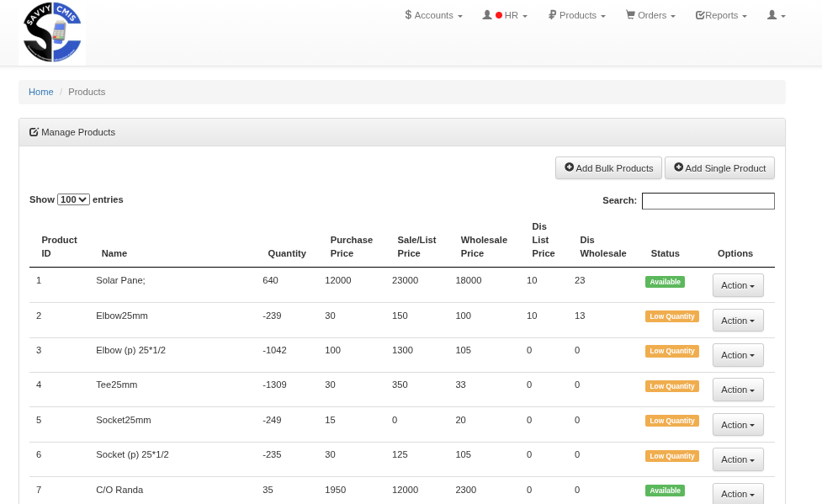
Task: Click the edit icon beside Manage Products
Action: click(34, 132)
